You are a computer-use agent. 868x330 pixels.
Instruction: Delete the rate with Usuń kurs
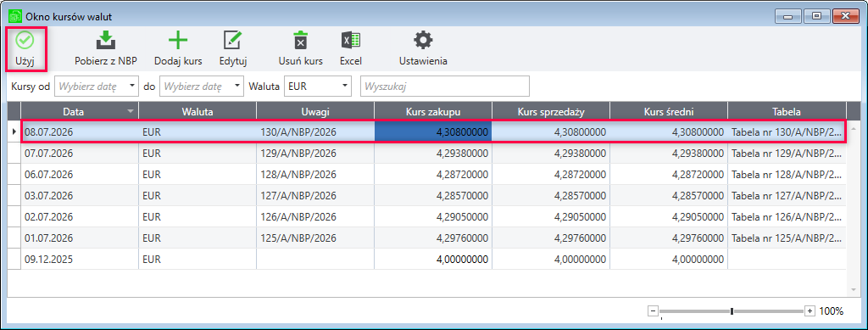[300, 48]
